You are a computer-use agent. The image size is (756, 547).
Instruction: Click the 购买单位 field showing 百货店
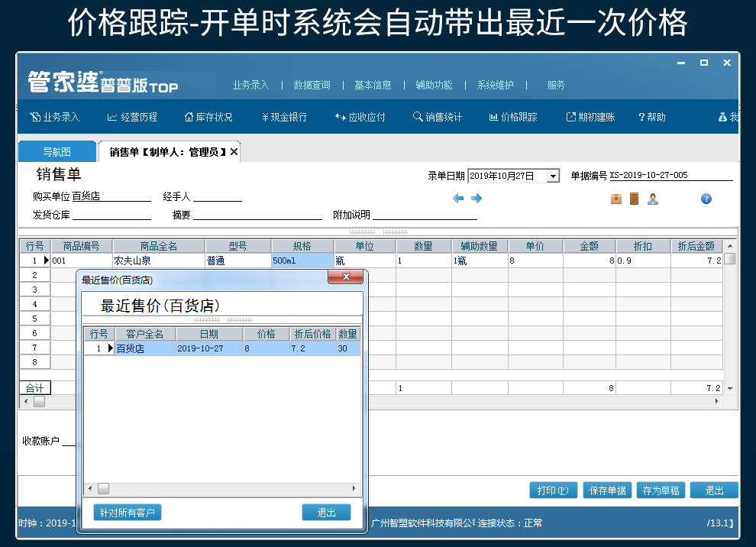pyautogui.click(x=111, y=196)
